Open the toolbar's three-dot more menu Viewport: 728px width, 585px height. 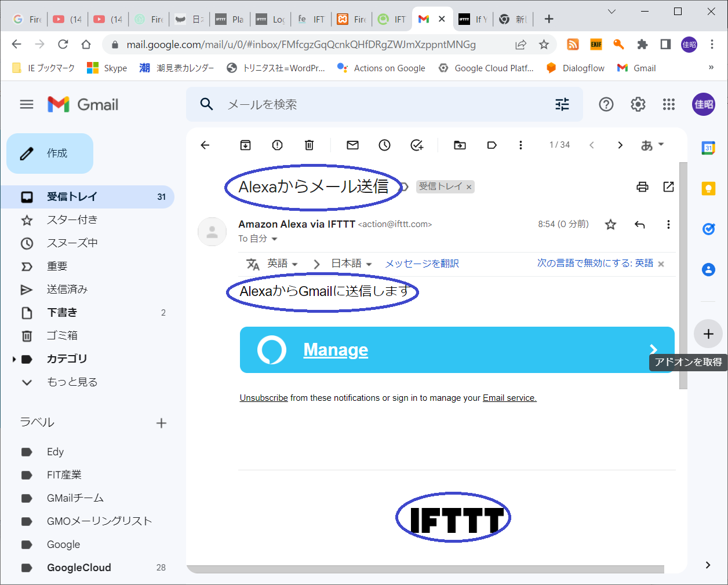[520, 145]
